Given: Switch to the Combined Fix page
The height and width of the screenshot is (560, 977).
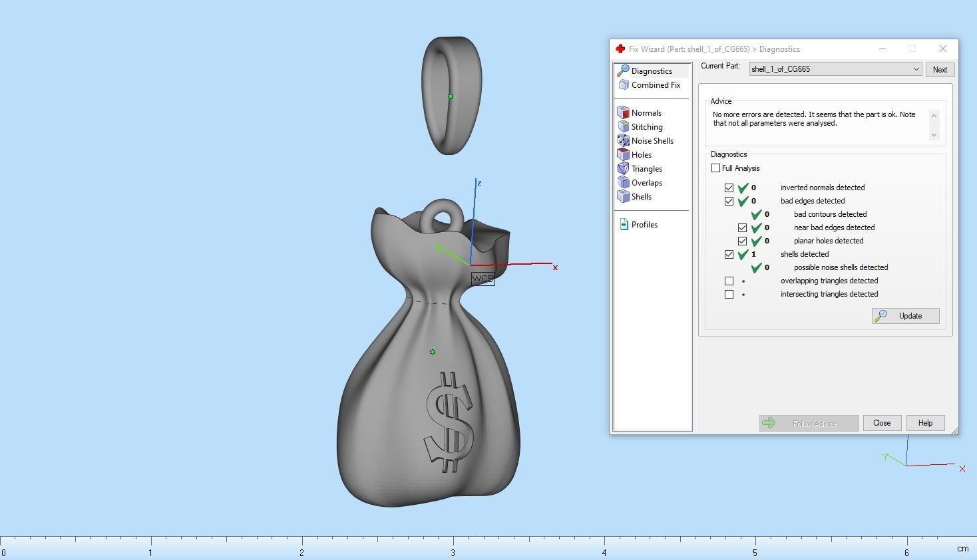Looking at the screenshot, I should pyautogui.click(x=656, y=85).
